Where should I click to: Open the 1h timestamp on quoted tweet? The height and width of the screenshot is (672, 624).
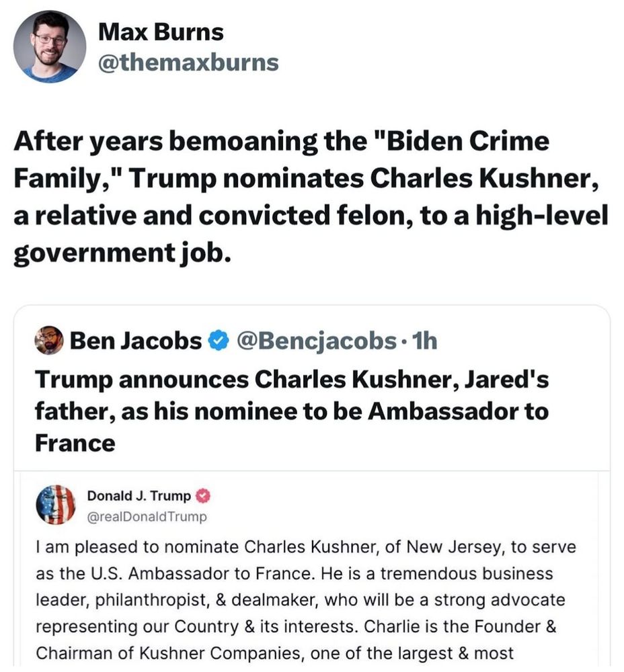pyautogui.click(x=424, y=341)
